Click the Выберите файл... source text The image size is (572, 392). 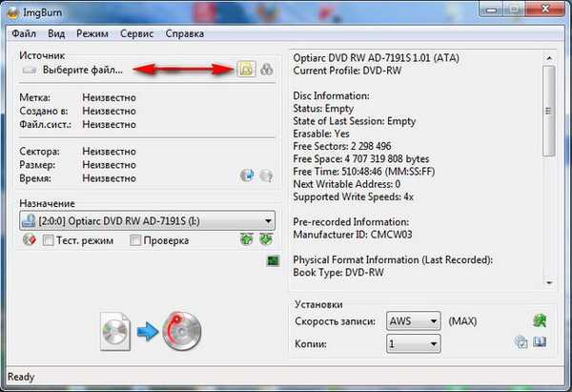[83, 70]
